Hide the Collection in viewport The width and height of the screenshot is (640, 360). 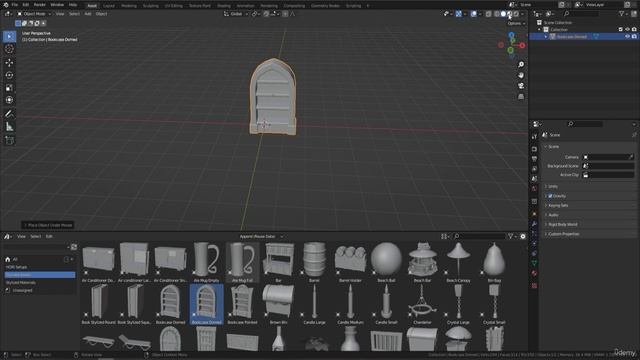click(x=627, y=29)
